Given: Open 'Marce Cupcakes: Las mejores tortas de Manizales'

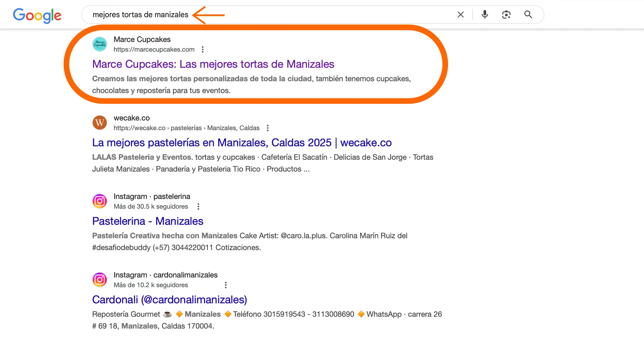Looking at the screenshot, I should [213, 64].
